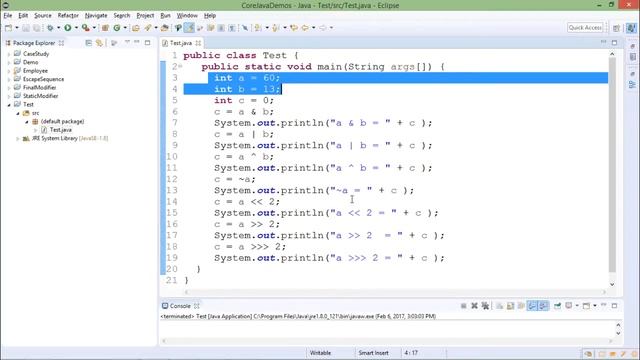Select the Console view tab
This screenshot has width=640, height=360.
tap(180, 306)
